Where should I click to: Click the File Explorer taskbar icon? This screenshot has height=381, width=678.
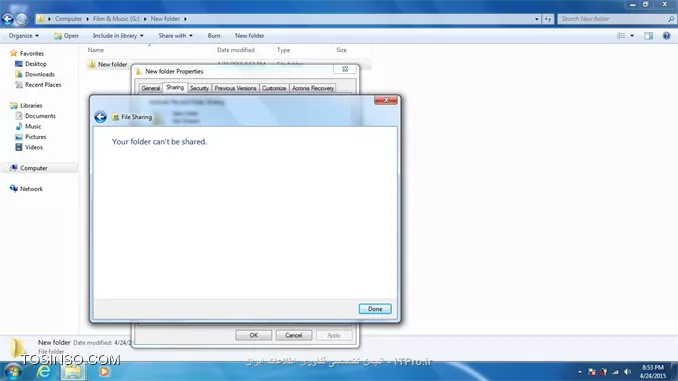[73, 371]
